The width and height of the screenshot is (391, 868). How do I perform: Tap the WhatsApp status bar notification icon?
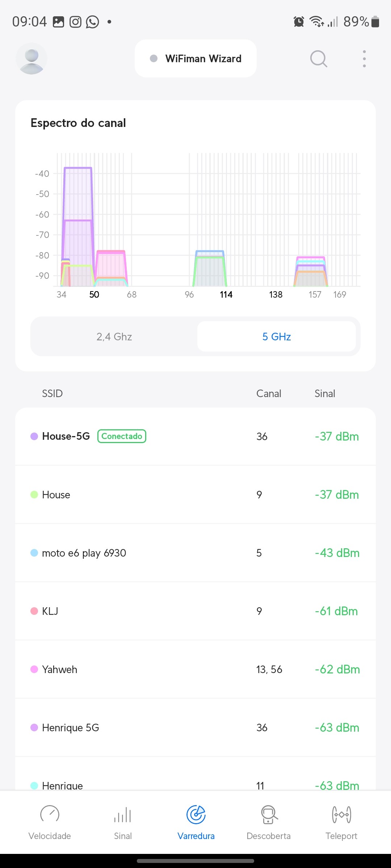[x=92, y=22]
